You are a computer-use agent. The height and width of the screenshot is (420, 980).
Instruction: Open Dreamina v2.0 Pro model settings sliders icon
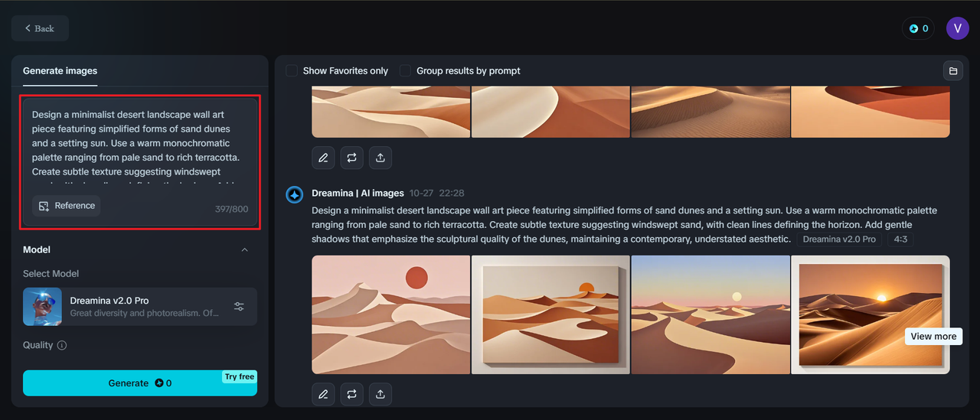tap(239, 307)
